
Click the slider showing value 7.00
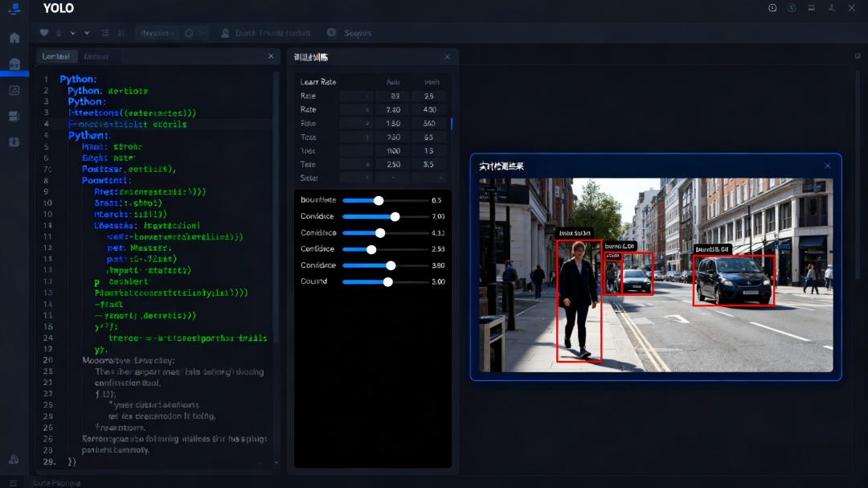point(395,216)
